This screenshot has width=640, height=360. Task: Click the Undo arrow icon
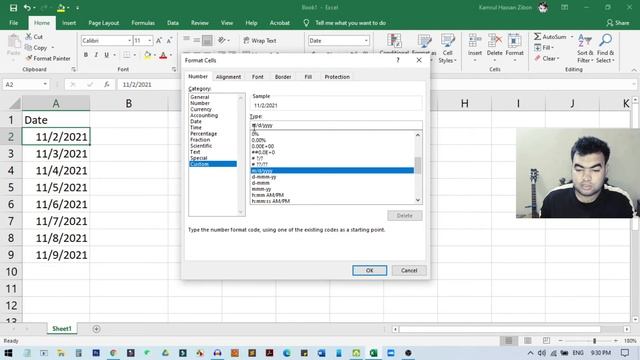tap(27, 7)
